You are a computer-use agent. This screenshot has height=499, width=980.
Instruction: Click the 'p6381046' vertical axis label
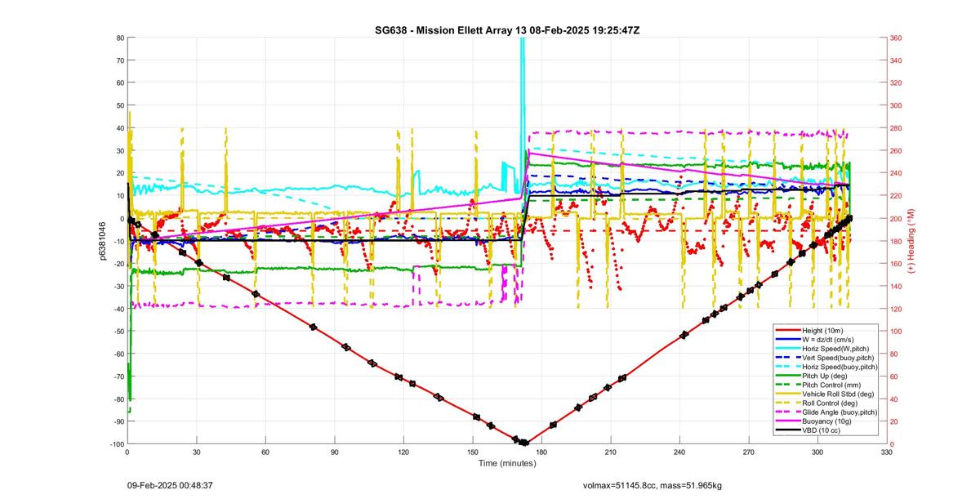pyautogui.click(x=104, y=241)
